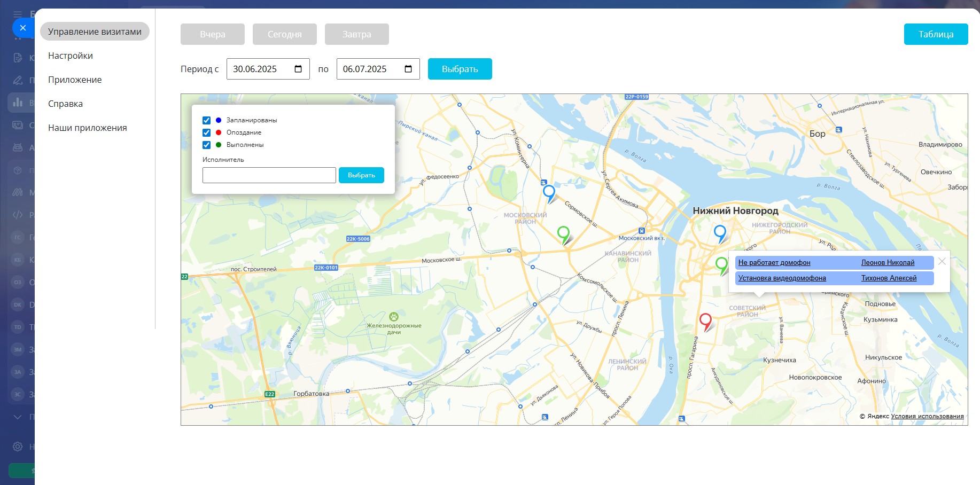Toggle the Опоздание checkbox
The image size is (980, 485).
point(206,132)
